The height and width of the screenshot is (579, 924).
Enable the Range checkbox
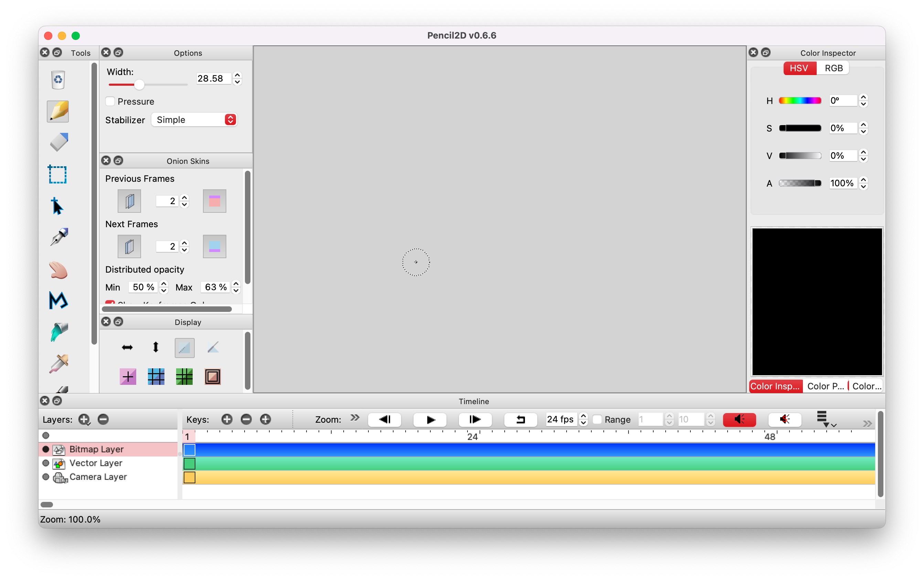(597, 420)
